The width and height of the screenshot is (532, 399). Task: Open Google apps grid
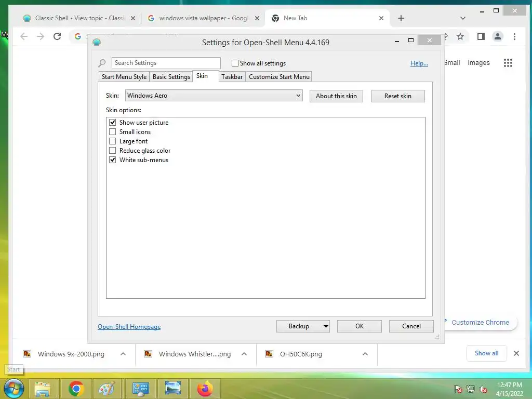pyautogui.click(x=508, y=63)
